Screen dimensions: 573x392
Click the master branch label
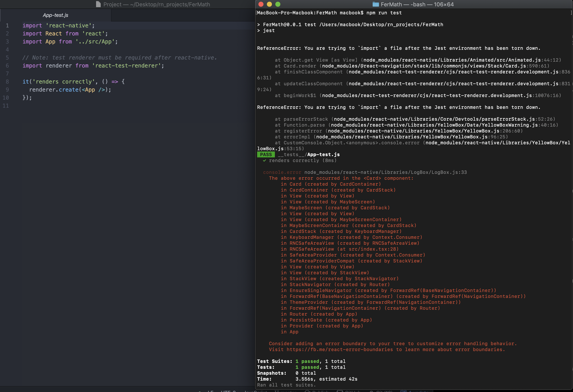[289, 391]
